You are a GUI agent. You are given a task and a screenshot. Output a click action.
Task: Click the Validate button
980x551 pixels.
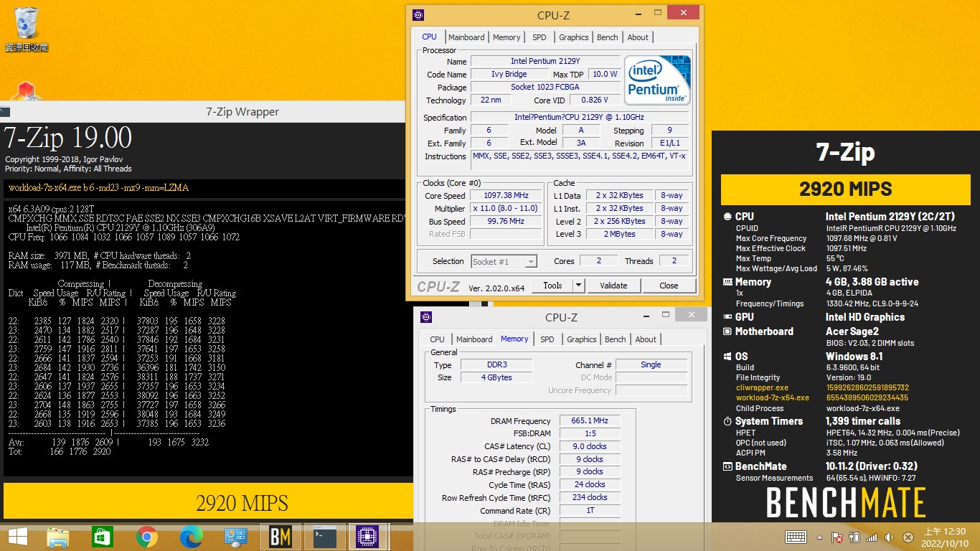tap(613, 286)
